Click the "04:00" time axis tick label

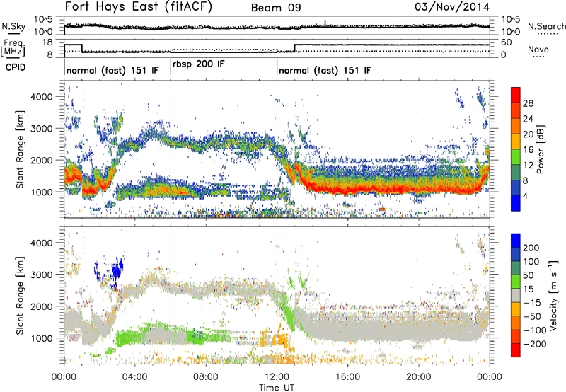pos(135,377)
